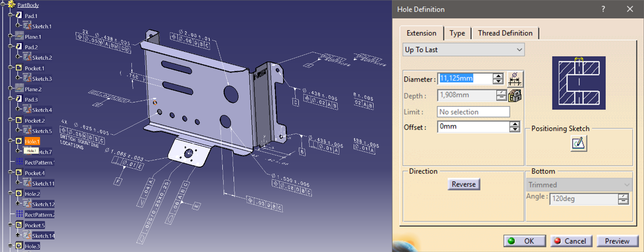Click the diameter tolerance icon beside Diameter
The height and width of the screenshot is (252, 644).
(514, 80)
